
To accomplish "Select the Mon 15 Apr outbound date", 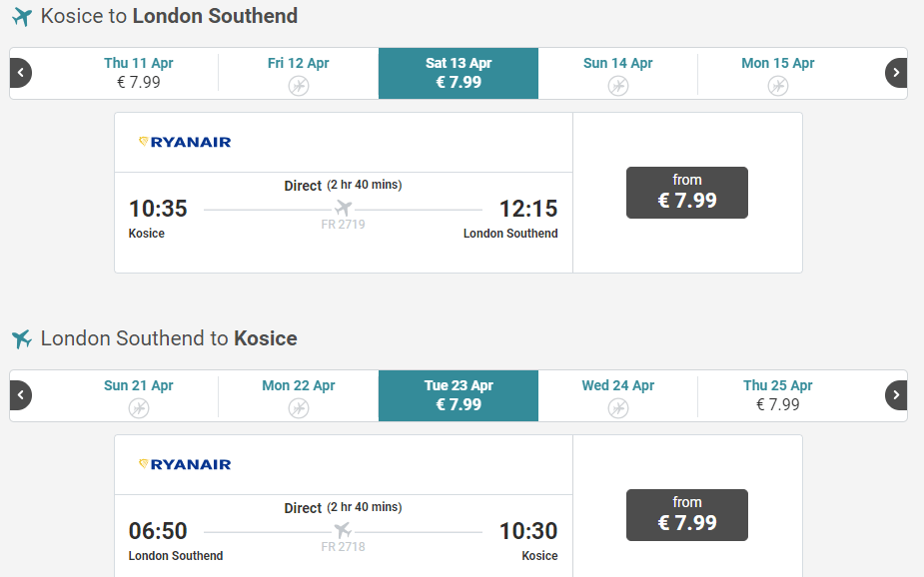I will [x=778, y=73].
